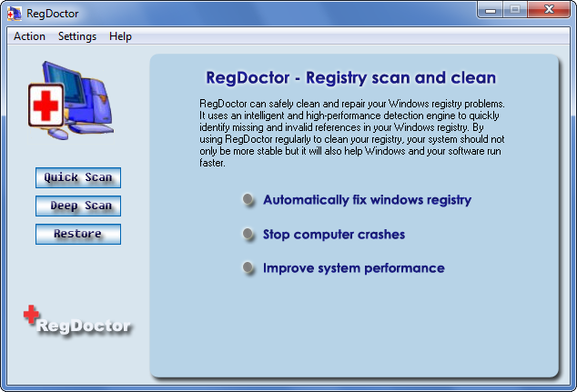Click 'Improve system performance' text

click(354, 268)
